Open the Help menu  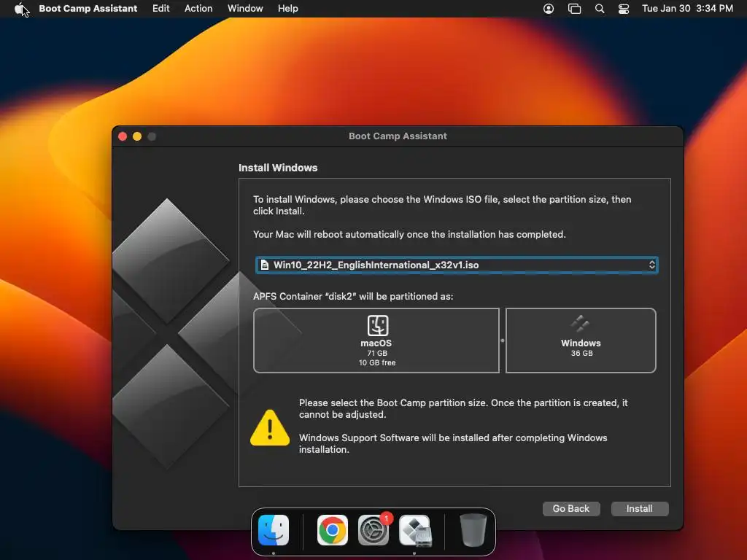click(x=287, y=8)
